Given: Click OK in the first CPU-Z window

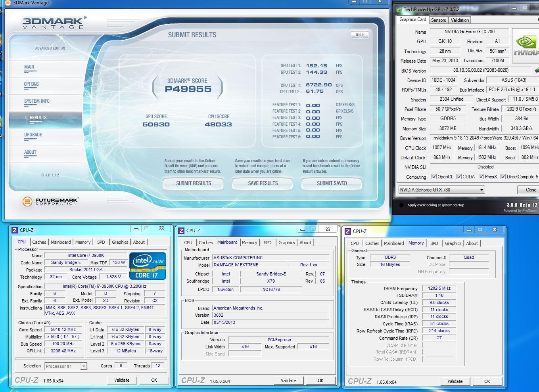Looking at the screenshot, I should pos(154,380).
